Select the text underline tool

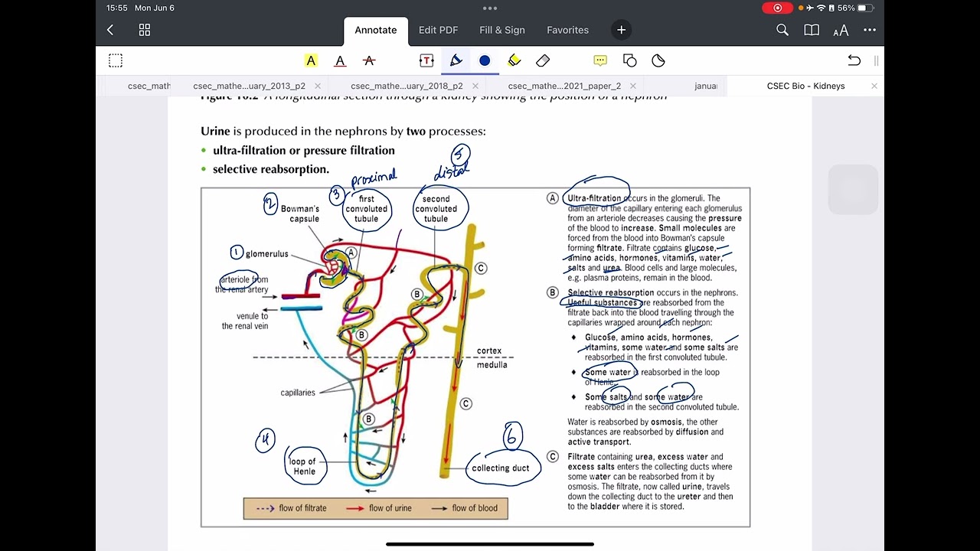[x=340, y=60]
